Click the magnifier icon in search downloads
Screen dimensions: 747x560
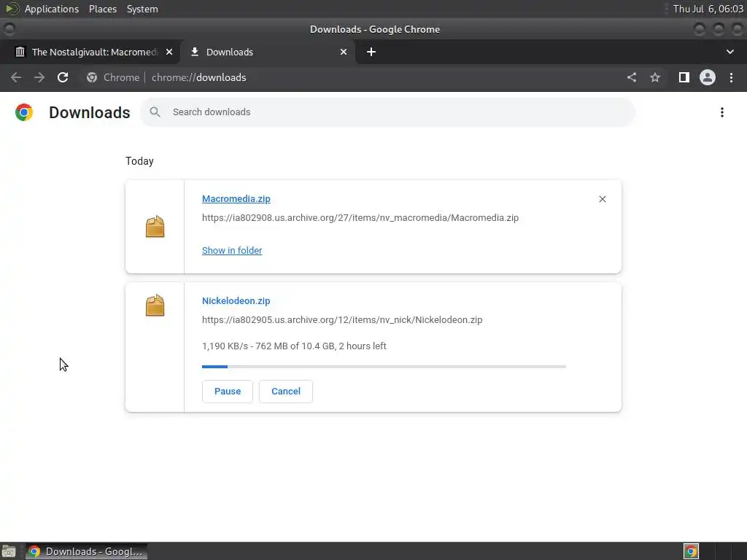[155, 112]
